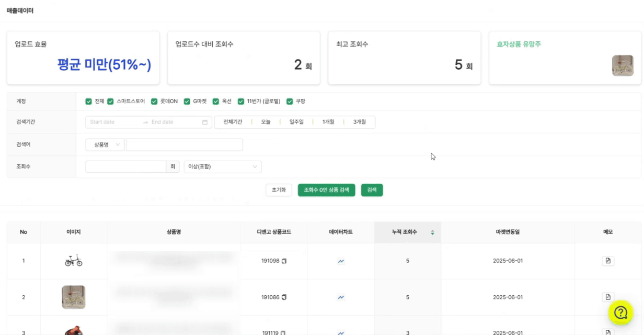
Task: Open the 이상(포함) condition dropdown
Action: pos(223,167)
